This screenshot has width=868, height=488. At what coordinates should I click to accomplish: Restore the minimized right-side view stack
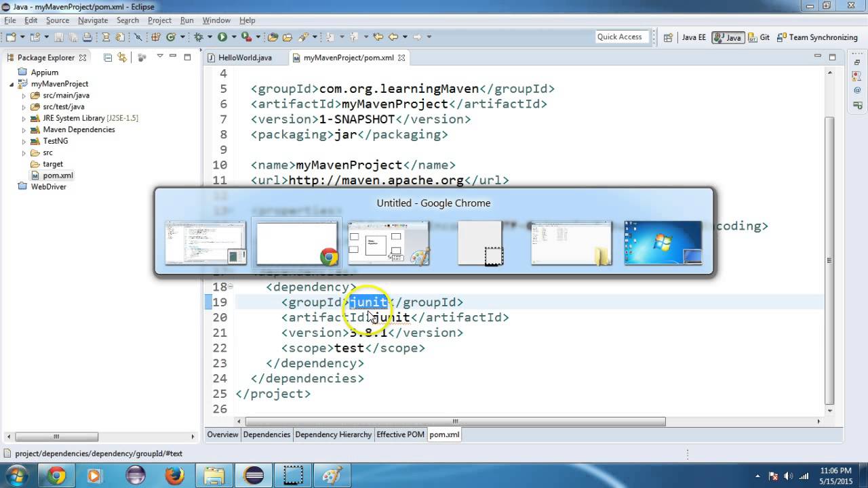pos(858,62)
